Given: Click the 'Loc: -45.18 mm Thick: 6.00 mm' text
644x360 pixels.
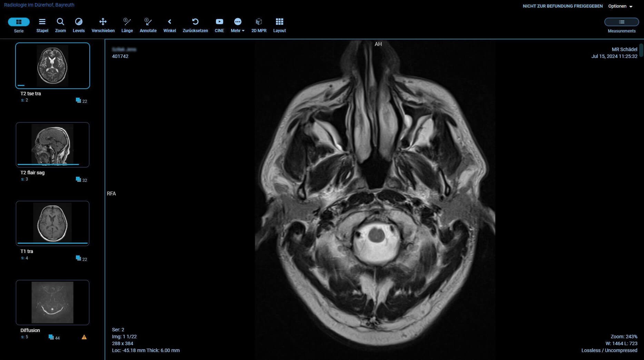Looking at the screenshot, I should click(146, 350).
